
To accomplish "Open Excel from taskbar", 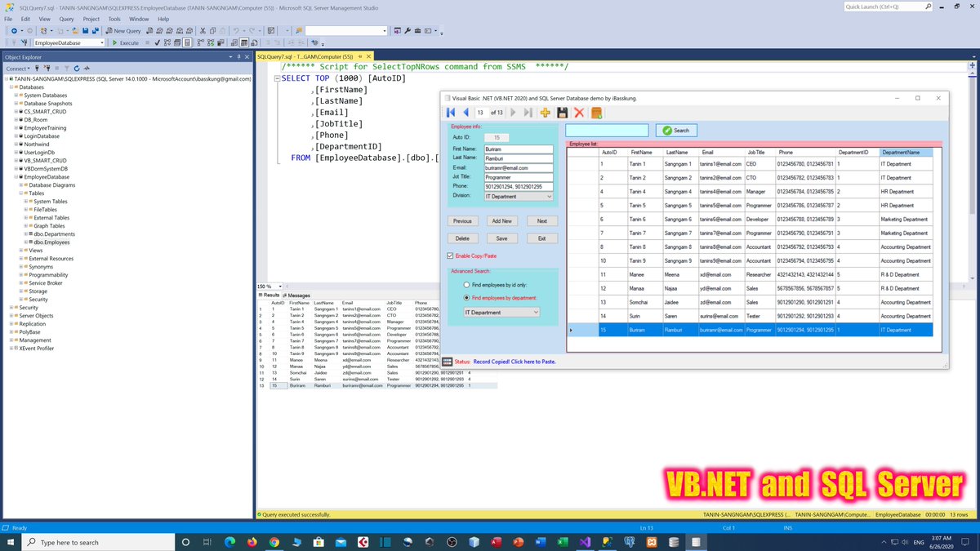I will click(562, 542).
